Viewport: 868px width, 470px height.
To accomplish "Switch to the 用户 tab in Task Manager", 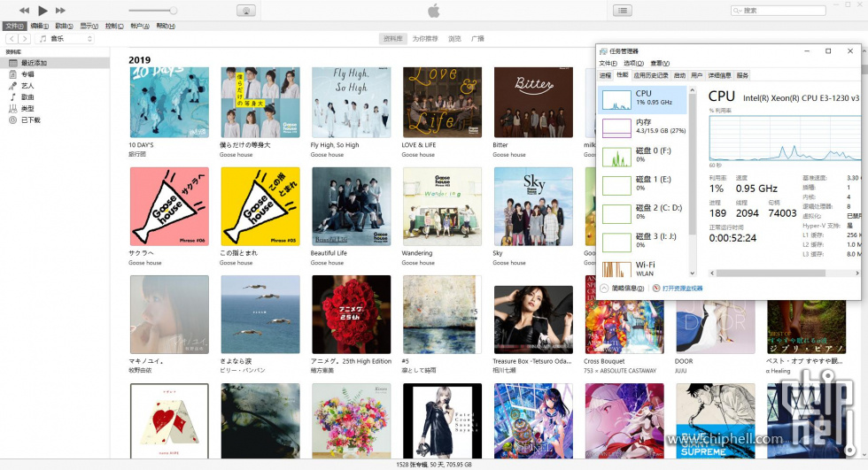I will [x=697, y=75].
